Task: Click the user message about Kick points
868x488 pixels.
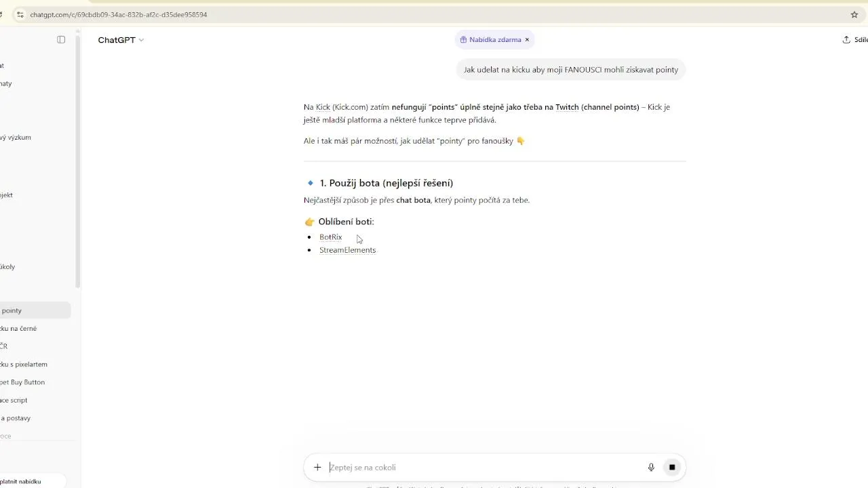Action: pyautogui.click(x=571, y=70)
